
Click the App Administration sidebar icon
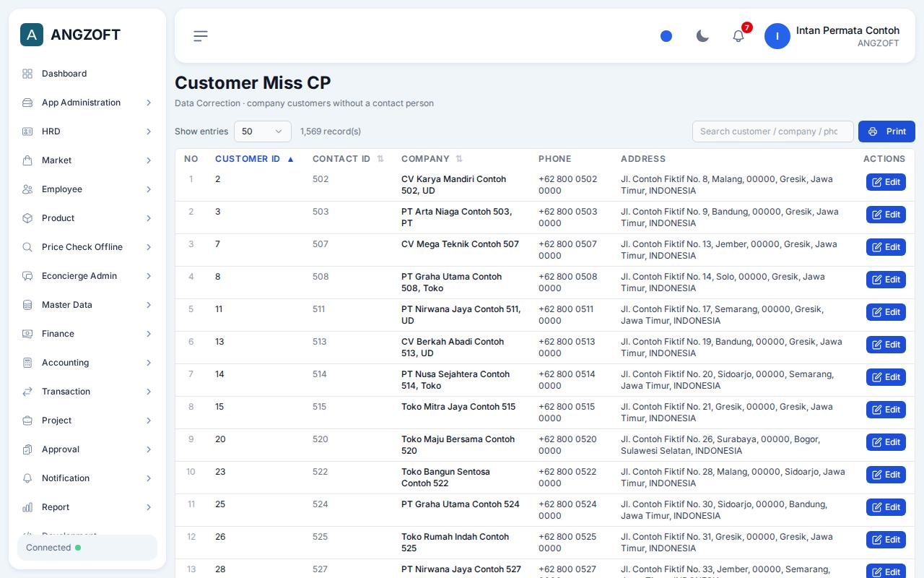coord(27,103)
